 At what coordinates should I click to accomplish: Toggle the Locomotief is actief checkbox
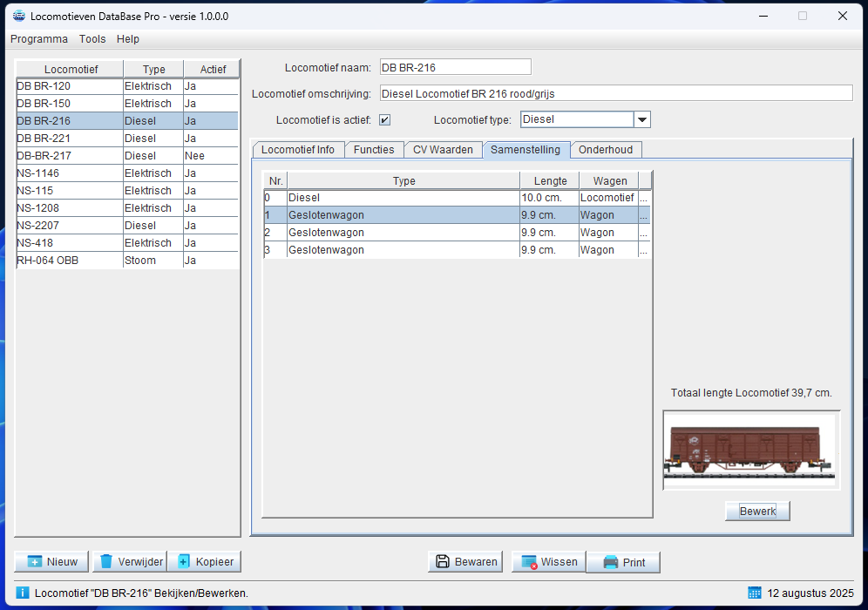coord(384,119)
